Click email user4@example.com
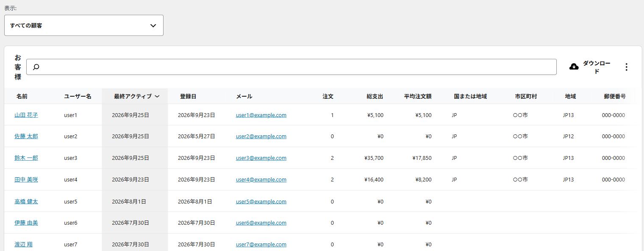The image size is (644, 251). (261, 179)
